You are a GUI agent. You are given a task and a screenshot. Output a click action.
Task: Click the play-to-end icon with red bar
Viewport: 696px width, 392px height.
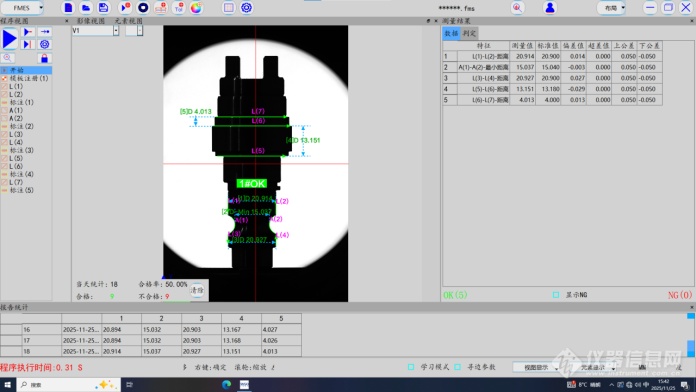(28, 44)
